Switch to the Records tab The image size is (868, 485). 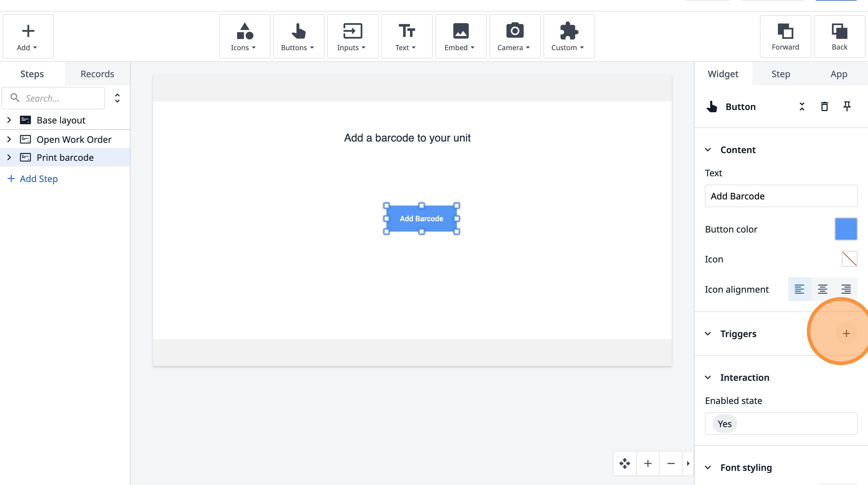tap(97, 74)
